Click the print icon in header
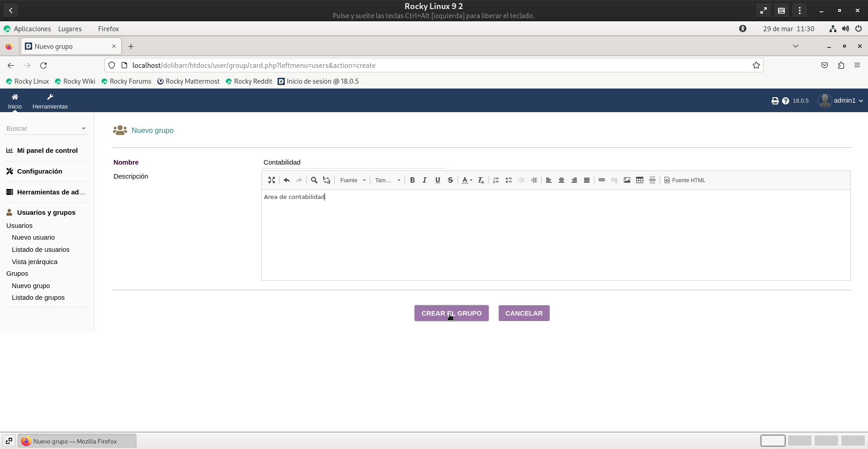The width and height of the screenshot is (868, 449). pos(775,101)
